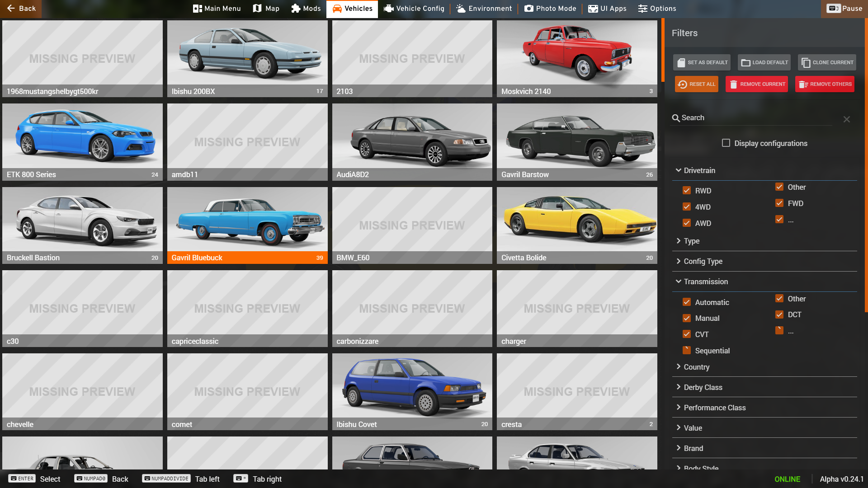Click the Set As Default button
Screen dimensions: 868x488
click(x=702, y=62)
